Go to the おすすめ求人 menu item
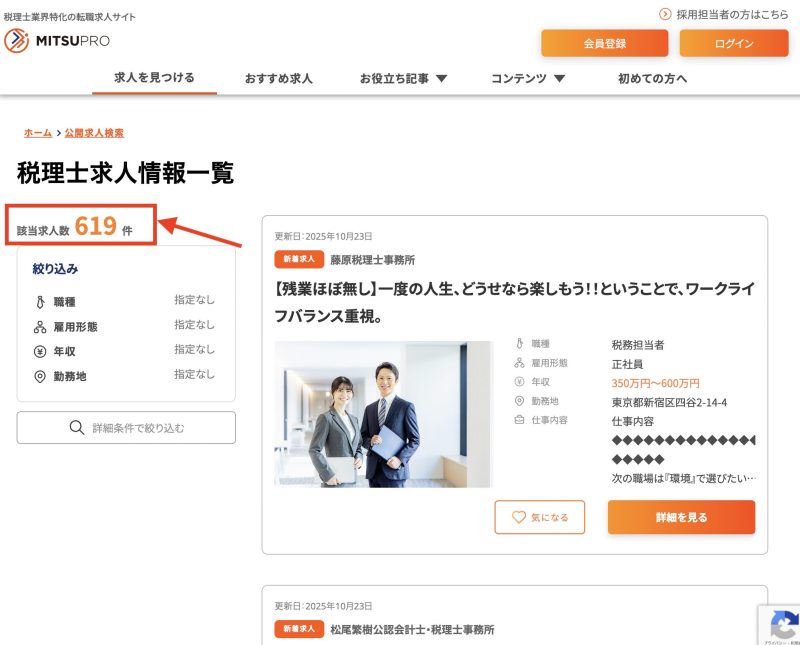 (278, 78)
